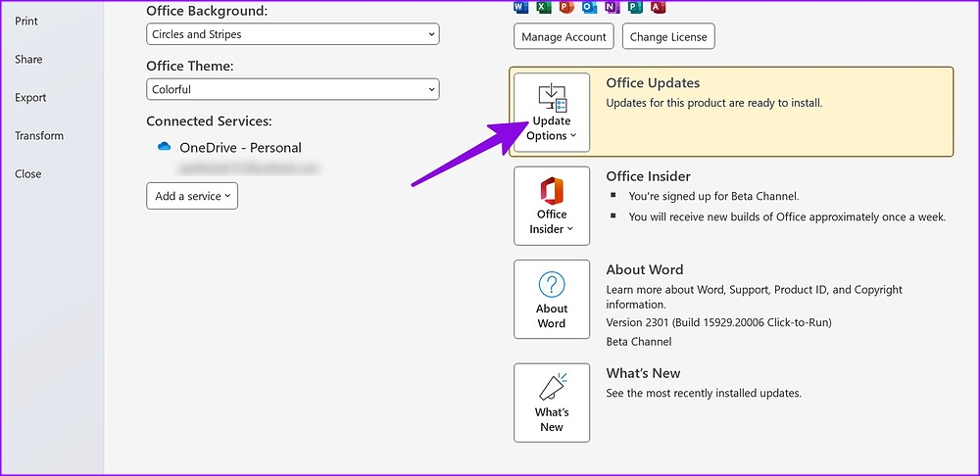Select Close in the backstage menu

pos(28,173)
